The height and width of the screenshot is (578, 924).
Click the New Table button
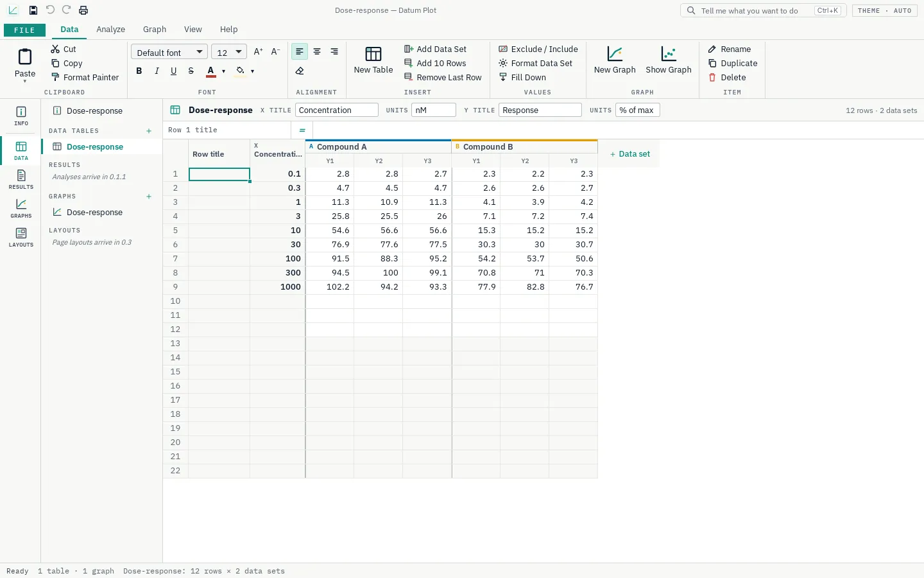point(373,60)
